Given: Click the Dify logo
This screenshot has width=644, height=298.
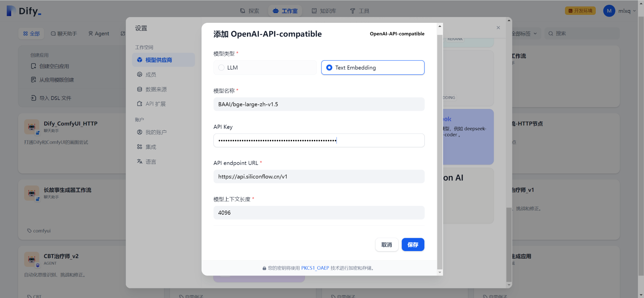Looking at the screenshot, I should pyautogui.click(x=24, y=11).
